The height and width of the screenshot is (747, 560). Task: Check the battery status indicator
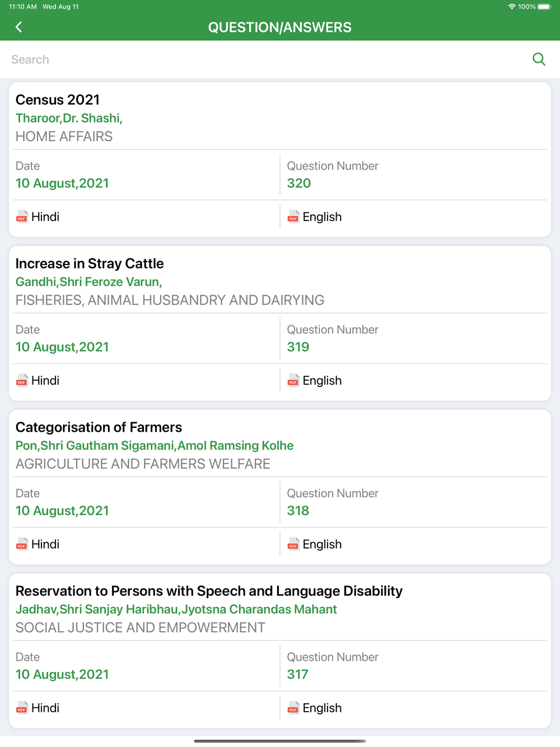tap(544, 7)
